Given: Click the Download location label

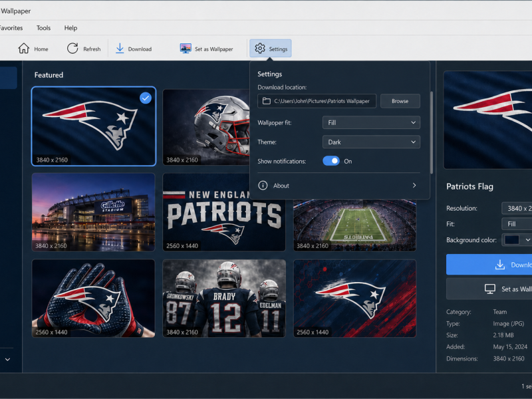Looking at the screenshot, I should coord(282,87).
